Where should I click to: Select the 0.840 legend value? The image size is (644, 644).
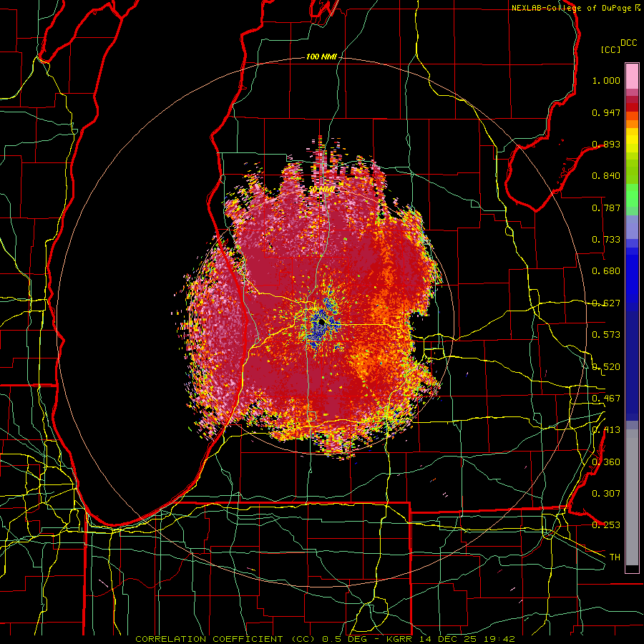coord(606,176)
